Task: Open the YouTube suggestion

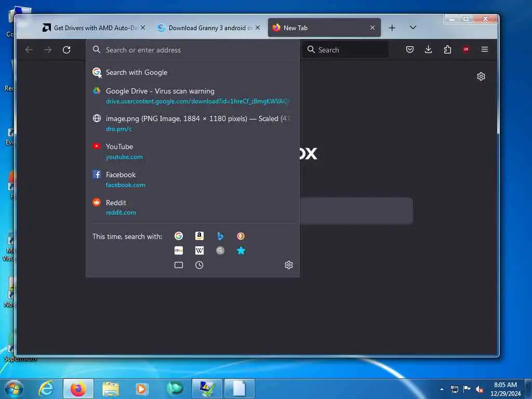Action: pos(192,151)
